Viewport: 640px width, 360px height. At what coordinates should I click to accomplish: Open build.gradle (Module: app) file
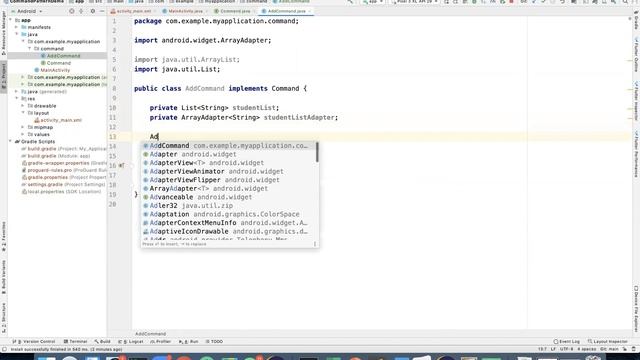[56, 156]
